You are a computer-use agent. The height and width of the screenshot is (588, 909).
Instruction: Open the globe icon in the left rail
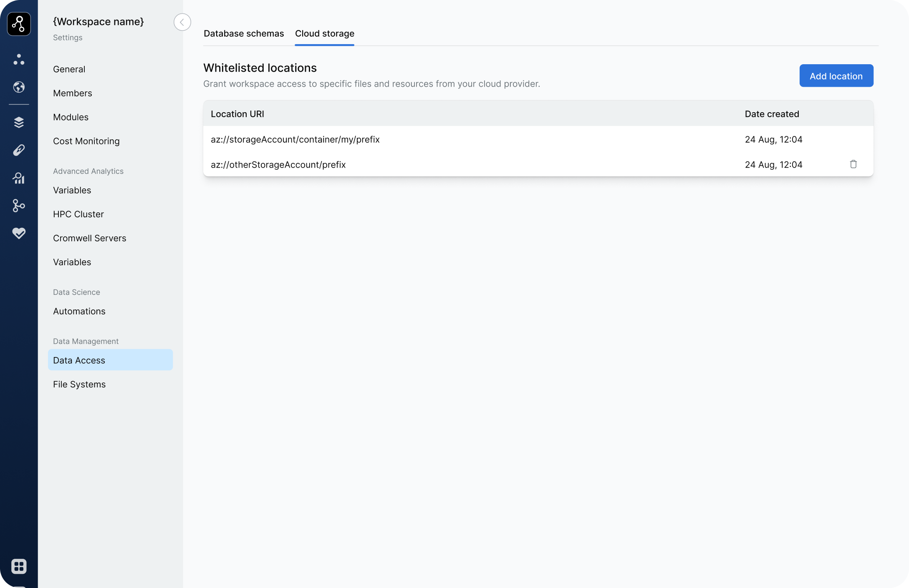[x=19, y=87]
